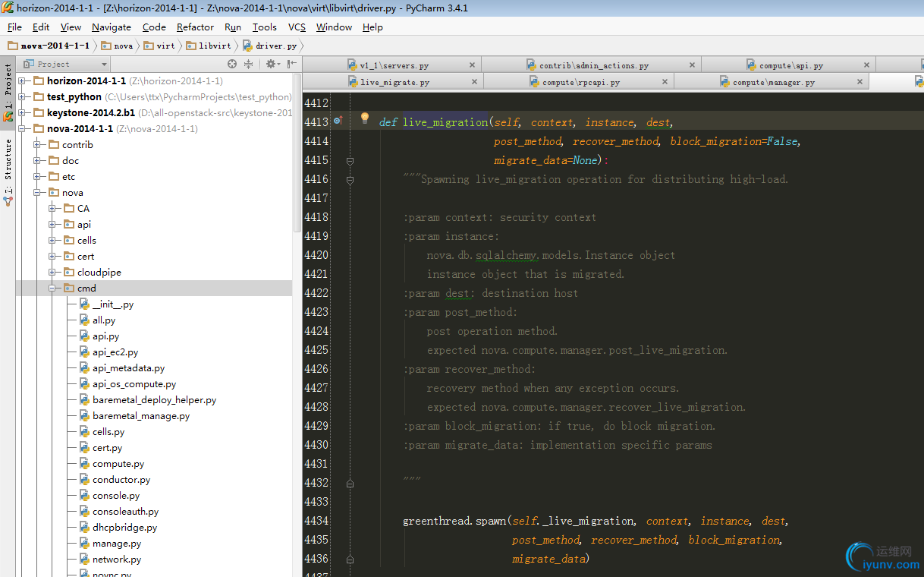The image size is (924, 577).
Task: Open the Project panel gear settings
Action: 271,65
